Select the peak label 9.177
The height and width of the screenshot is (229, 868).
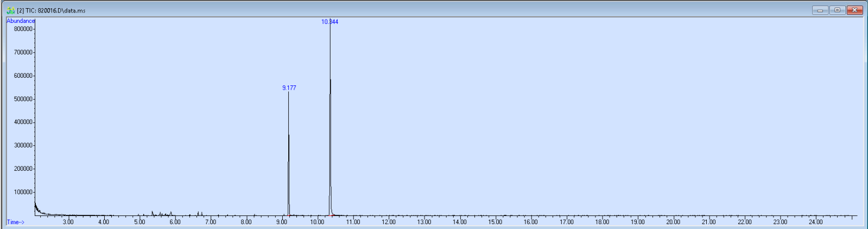[289, 88]
